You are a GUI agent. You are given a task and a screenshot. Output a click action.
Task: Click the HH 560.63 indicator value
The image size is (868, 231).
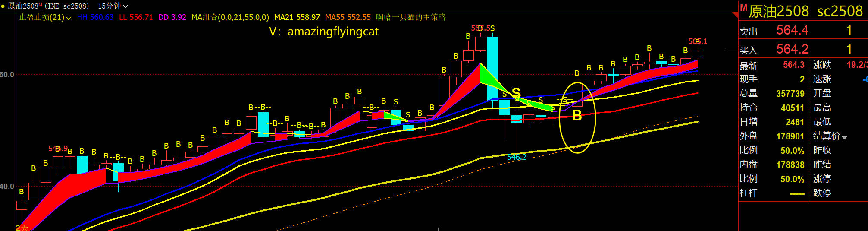tap(95, 17)
